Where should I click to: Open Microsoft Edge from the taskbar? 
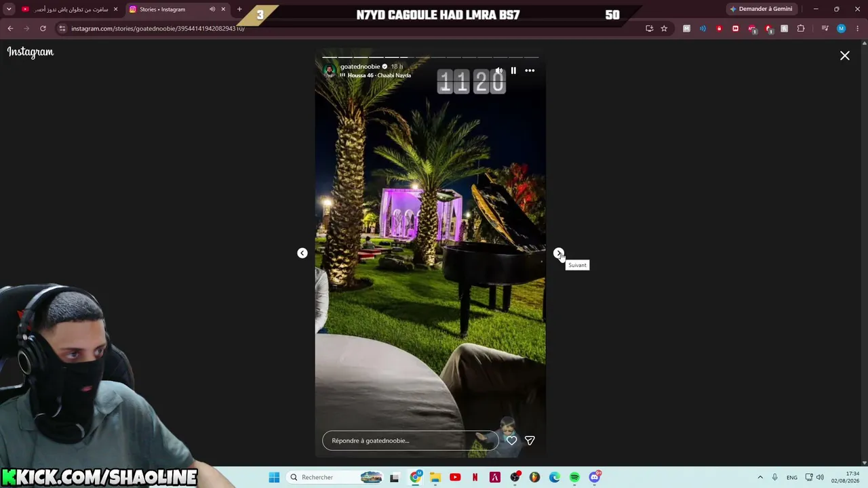click(x=555, y=477)
